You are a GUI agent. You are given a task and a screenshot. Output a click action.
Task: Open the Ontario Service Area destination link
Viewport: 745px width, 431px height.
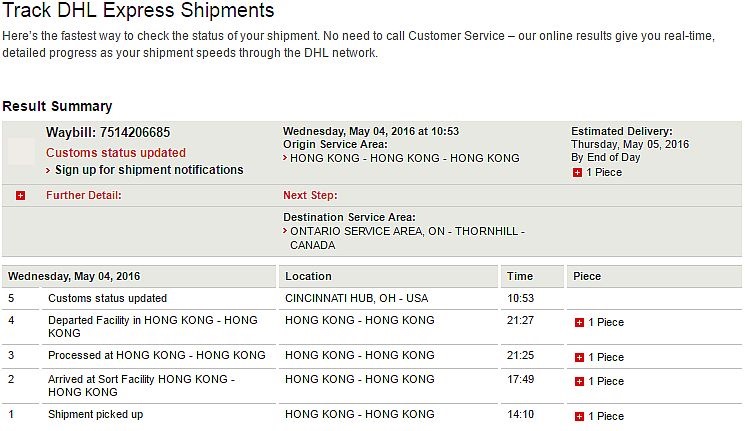click(406, 231)
